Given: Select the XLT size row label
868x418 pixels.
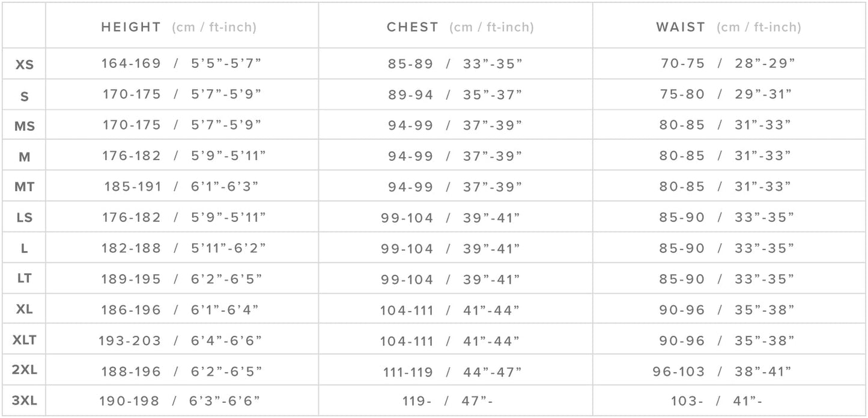Looking at the screenshot, I should pos(25,340).
